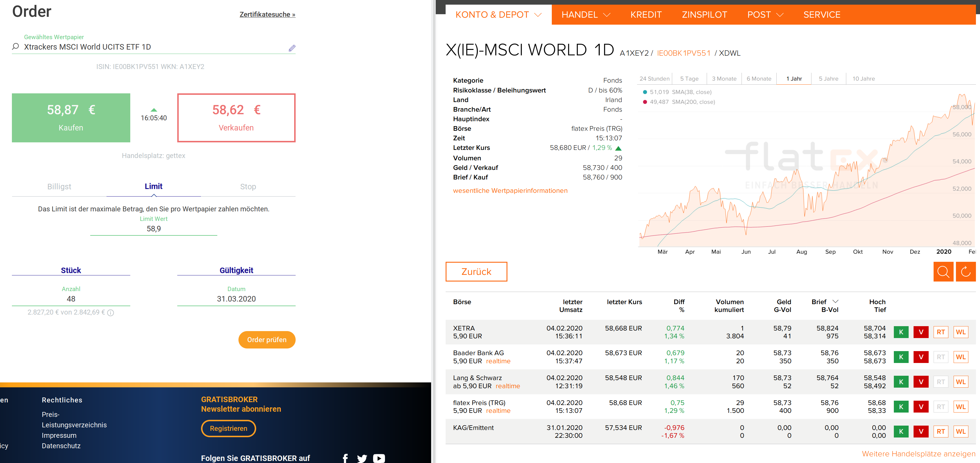Click the Order prüfen button
The height and width of the screenshot is (463, 980).
(266, 339)
